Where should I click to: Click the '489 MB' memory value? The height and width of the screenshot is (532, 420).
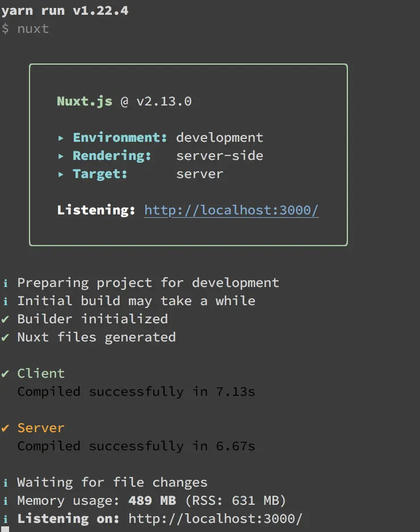tap(152, 500)
